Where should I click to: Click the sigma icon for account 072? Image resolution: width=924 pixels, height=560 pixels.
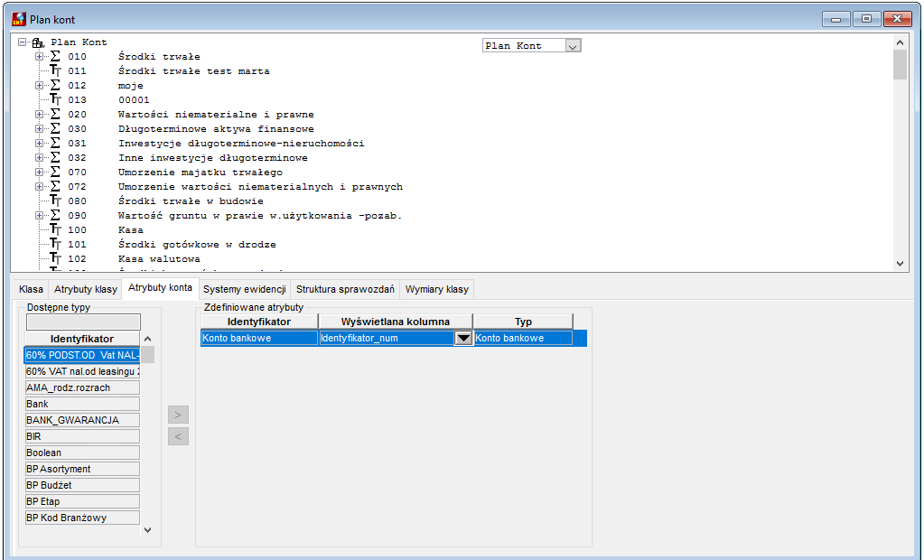[55, 186]
